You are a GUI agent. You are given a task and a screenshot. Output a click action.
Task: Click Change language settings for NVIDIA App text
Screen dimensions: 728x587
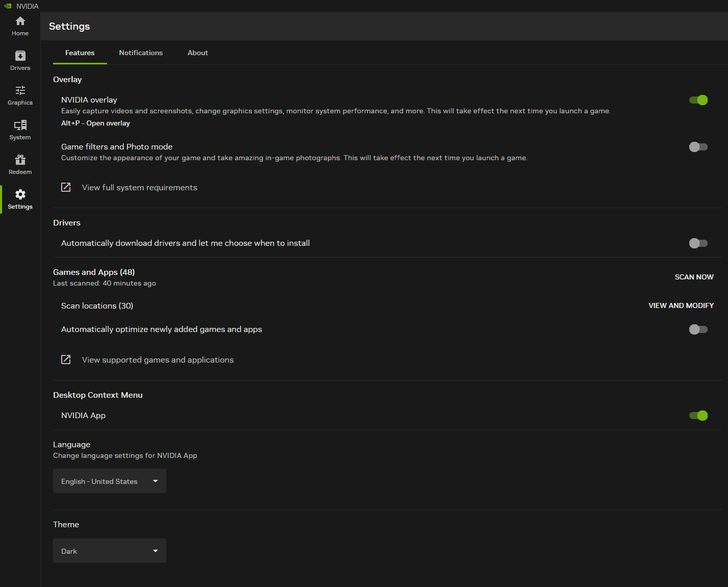coord(125,456)
